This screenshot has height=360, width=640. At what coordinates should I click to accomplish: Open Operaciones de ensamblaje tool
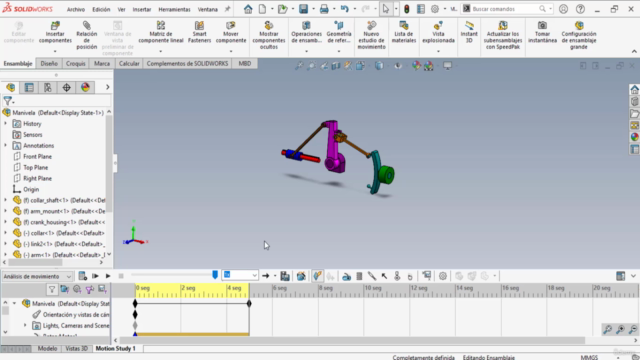point(306,32)
